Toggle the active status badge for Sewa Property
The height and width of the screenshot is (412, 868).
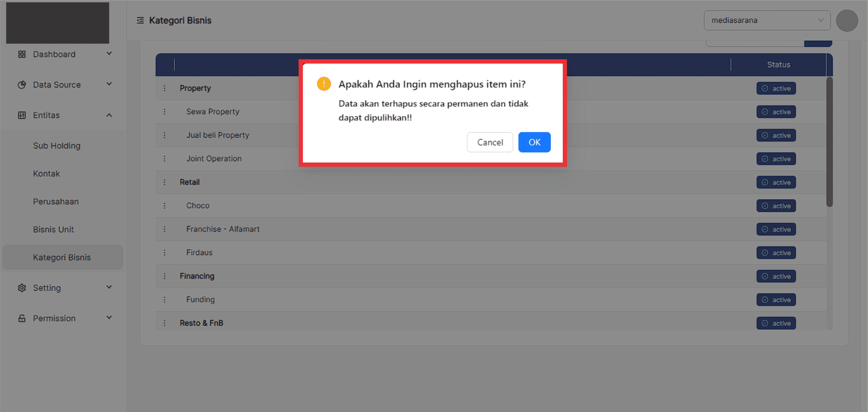[x=776, y=112]
